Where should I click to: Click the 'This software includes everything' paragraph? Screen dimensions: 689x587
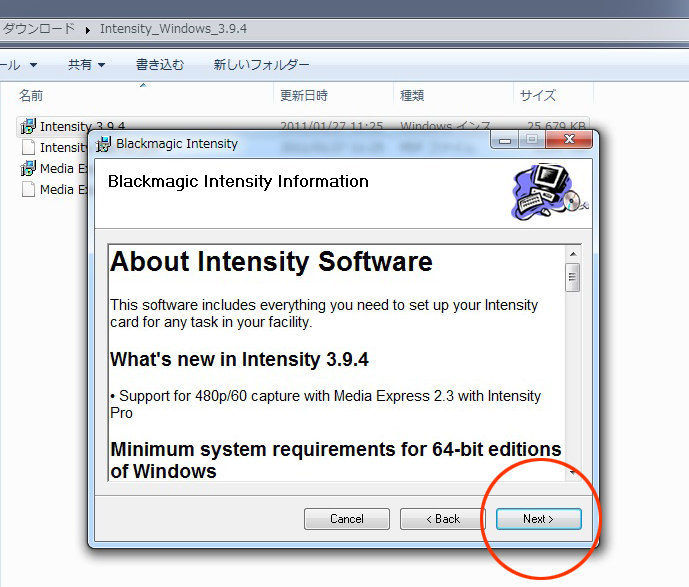pos(324,313)
